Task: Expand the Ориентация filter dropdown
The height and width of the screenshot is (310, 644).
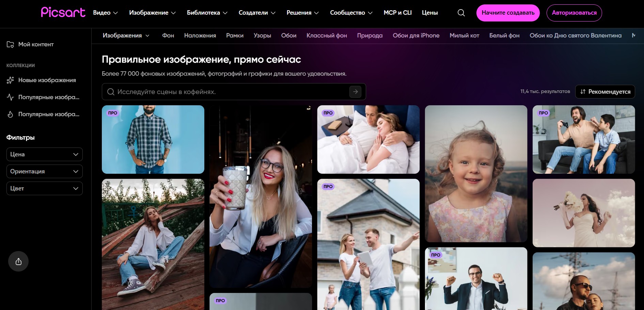Action: coord(45,171)
